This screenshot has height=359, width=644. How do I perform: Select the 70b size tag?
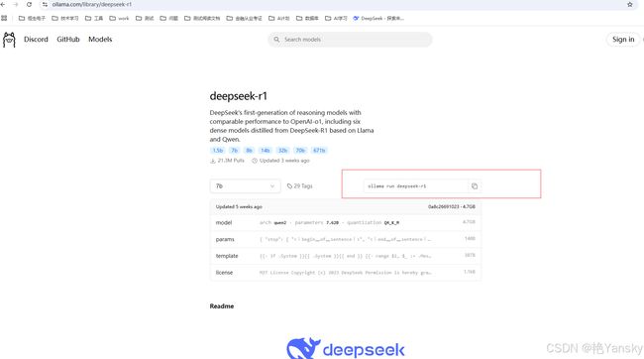(300, 151)
